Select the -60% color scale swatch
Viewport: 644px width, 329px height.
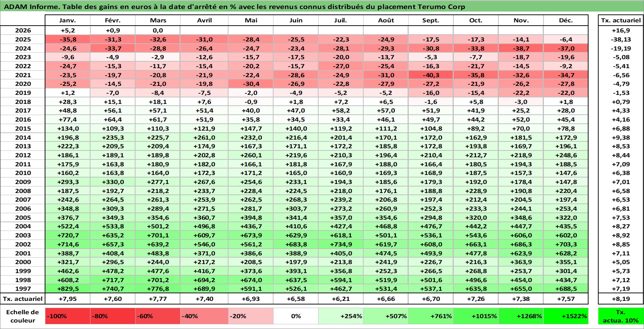(158, 316)
